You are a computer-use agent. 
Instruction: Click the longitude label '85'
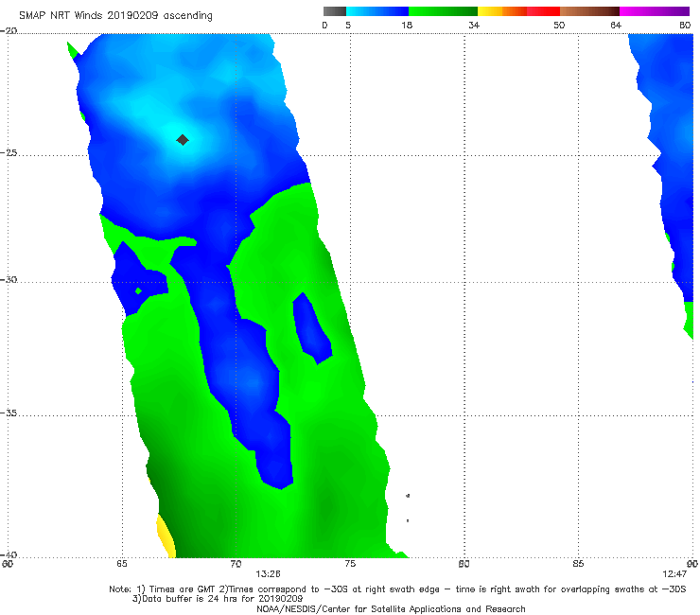click(x=578, y=564)
